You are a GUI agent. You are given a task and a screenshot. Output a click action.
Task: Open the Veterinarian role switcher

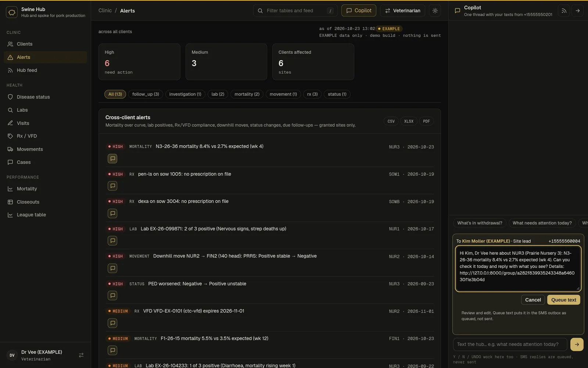402,11
